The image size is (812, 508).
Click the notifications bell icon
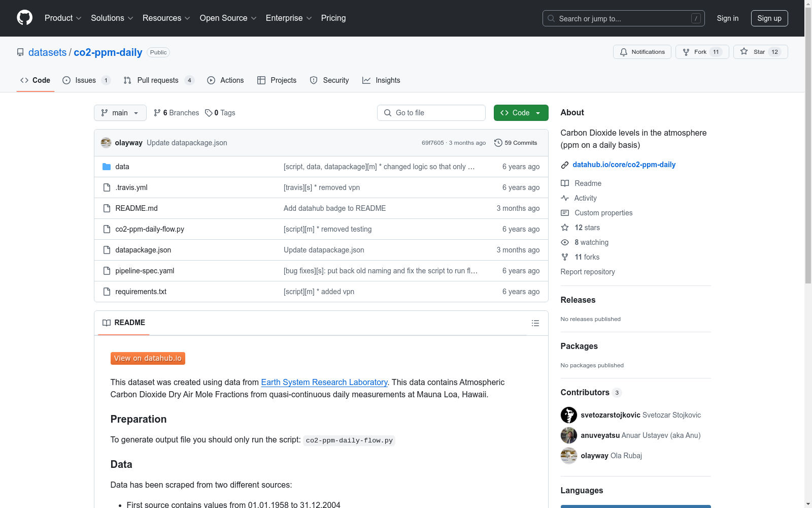[x=624, y=52]
